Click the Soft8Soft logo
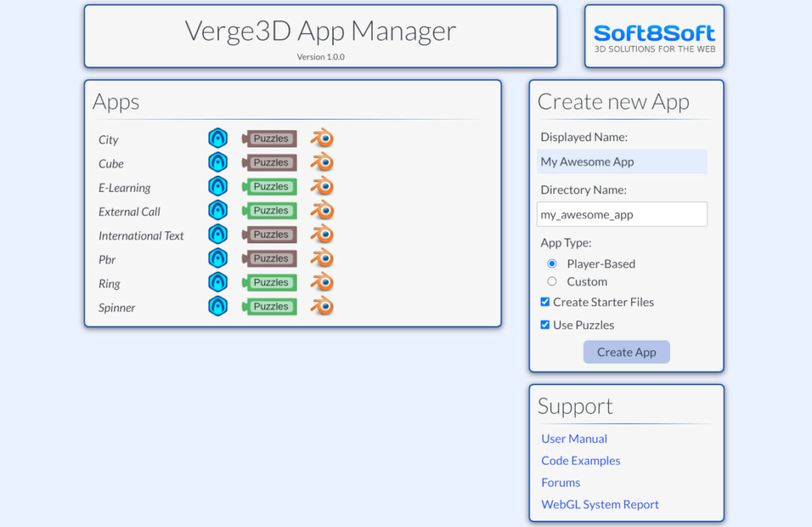Viewport: 812px width, 527px height. (654, 38)
